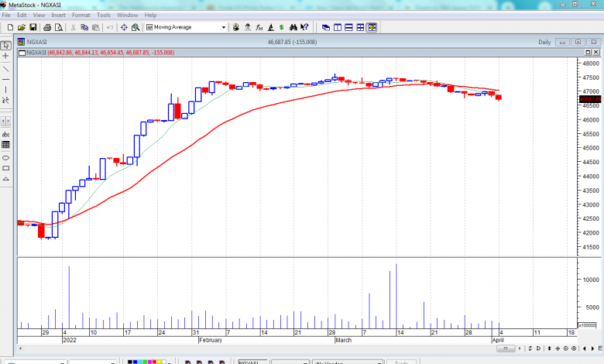
Task: Toggle the arrow select pointer tool
Action: coord(6,46)
